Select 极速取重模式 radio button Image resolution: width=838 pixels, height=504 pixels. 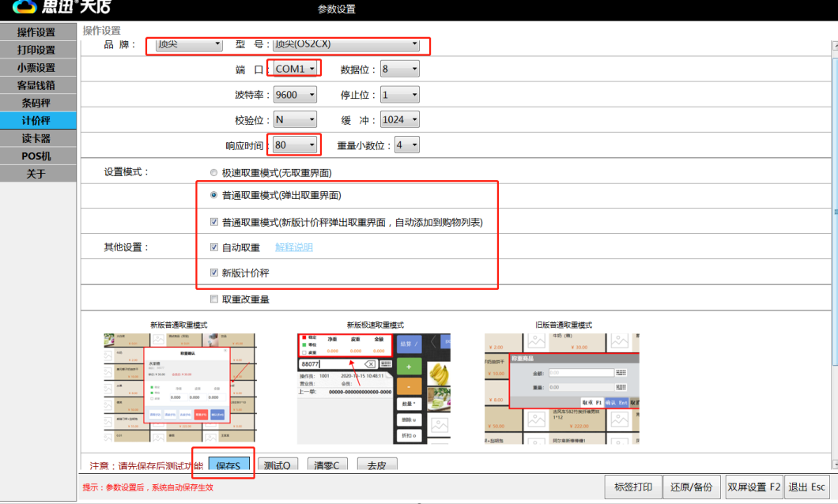[x=213, y=172]
